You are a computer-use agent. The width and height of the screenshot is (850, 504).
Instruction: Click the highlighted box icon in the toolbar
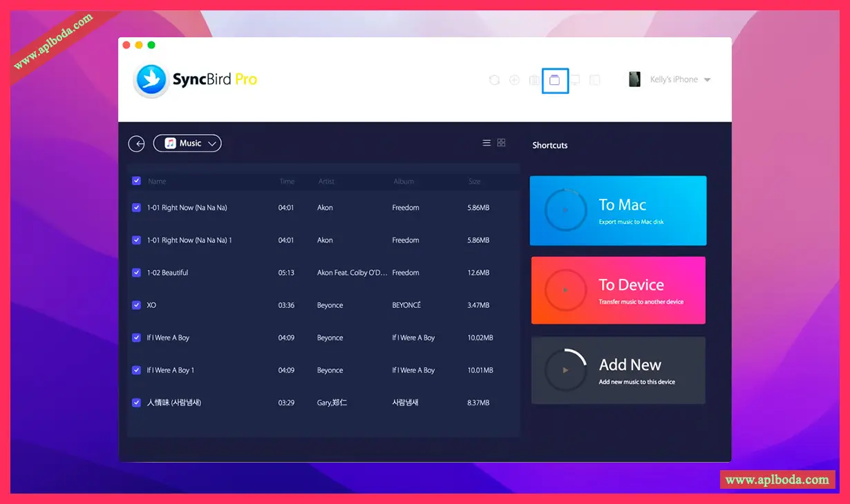tap(555, 80)
